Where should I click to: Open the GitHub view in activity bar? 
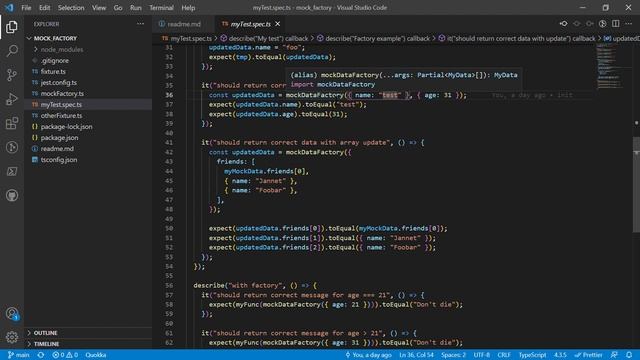(x=12, y=196)
